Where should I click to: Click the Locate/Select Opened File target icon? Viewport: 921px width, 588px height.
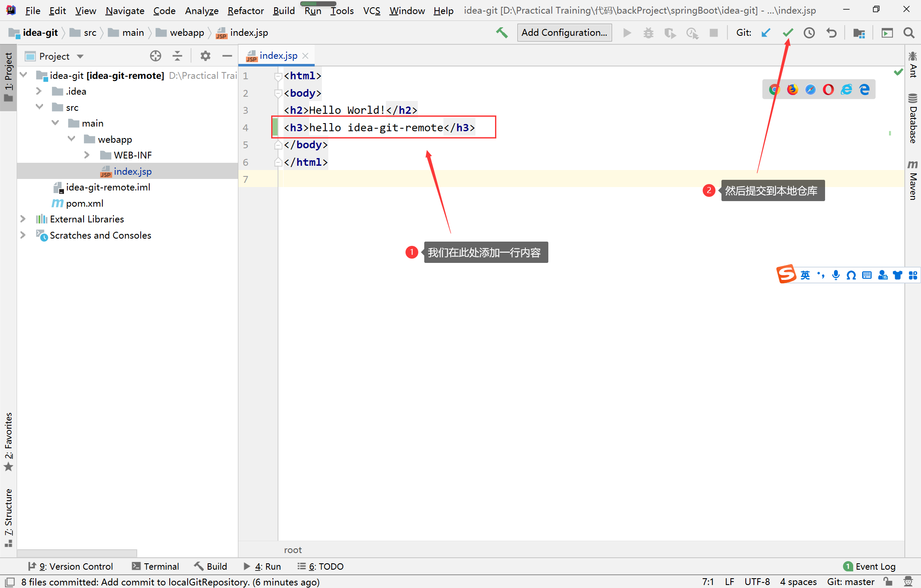156,56
